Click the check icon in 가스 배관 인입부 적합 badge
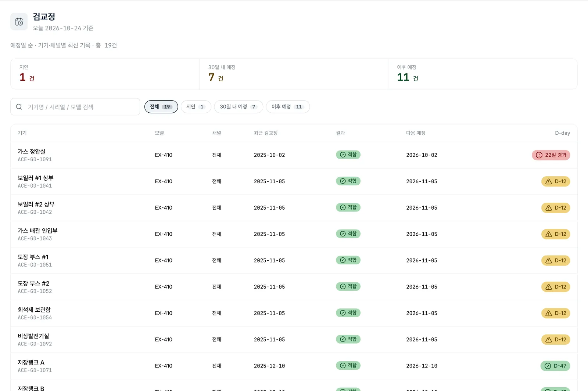588x391 pixels. click(x=343, y=233)
